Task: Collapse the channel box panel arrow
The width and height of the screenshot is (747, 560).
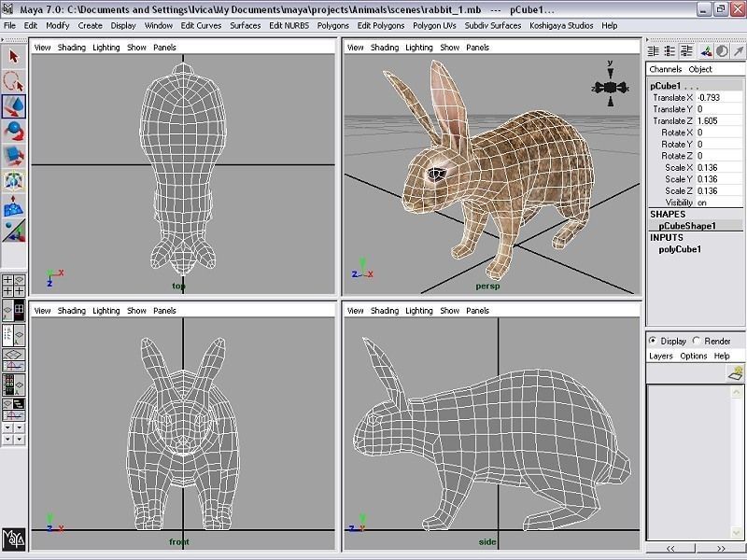Action: click(x=647, y=39)
